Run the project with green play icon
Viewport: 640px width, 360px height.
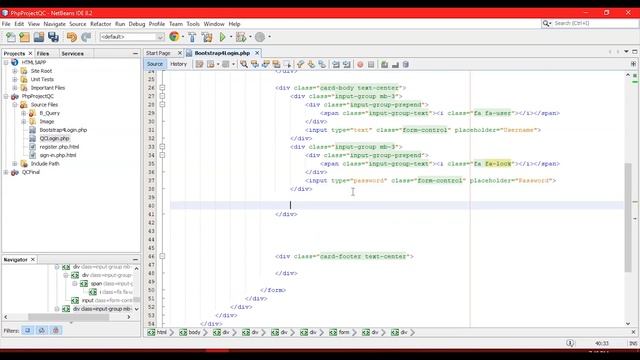pyautogui.click(x=222, y=37)
